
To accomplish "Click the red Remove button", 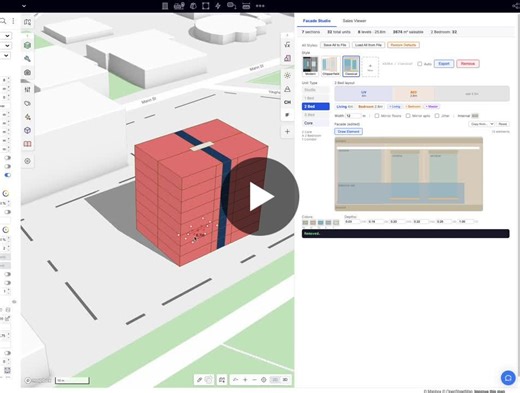I will [468, 64].
